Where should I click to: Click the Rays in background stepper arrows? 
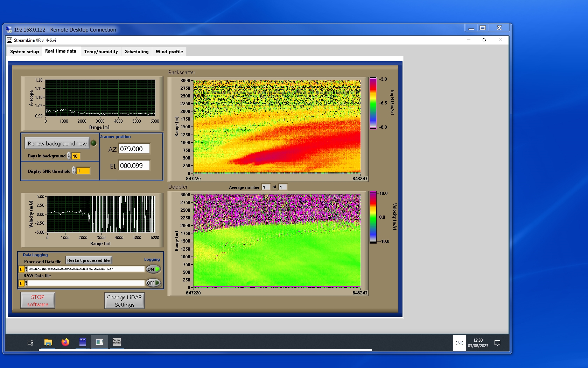69,156
